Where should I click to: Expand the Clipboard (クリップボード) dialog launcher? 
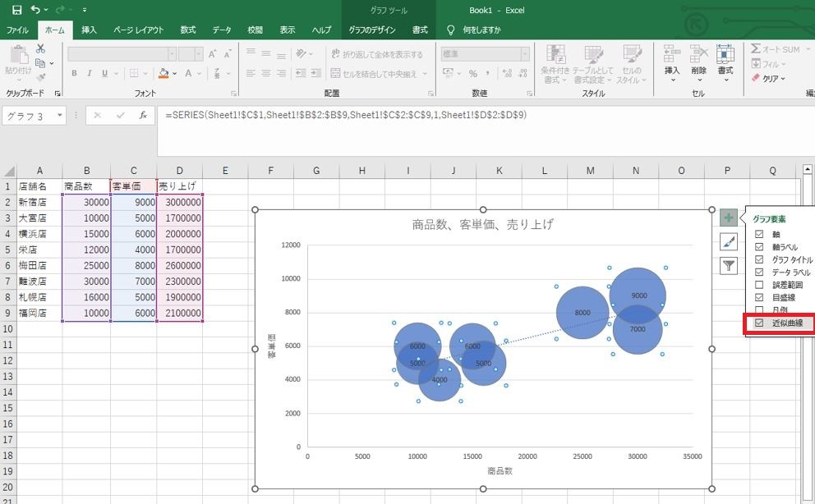pyautogui.click(x=58, y=94)
